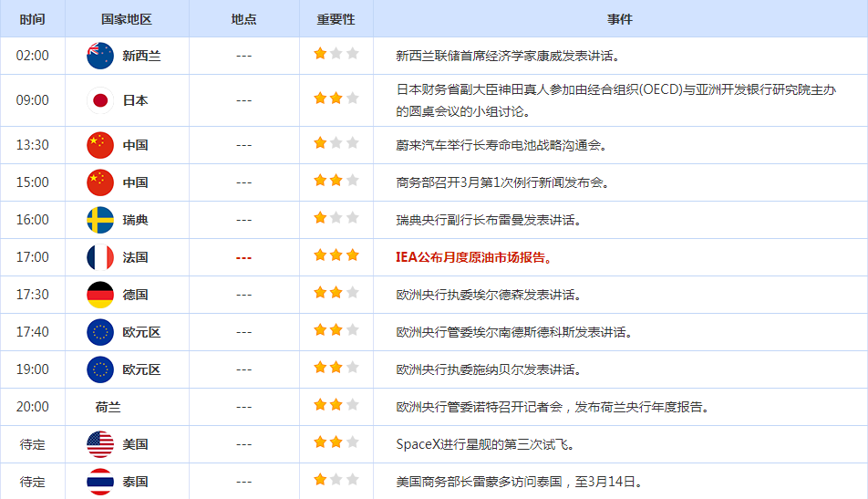Image resolution: width=868 pixels, height=499 pixels.
Task: Click the 17:30 time cell
Action: click(x=32, y=295)
